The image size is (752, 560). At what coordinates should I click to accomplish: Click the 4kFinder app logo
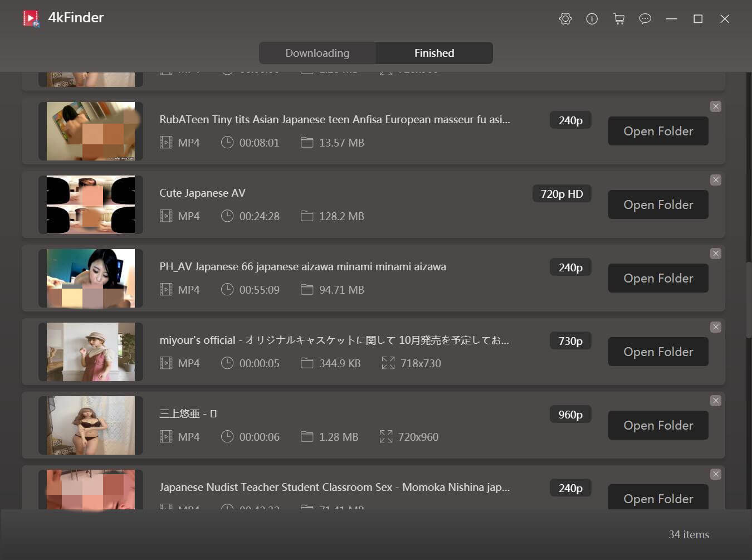pyautogui.click(x=31, y=18)
